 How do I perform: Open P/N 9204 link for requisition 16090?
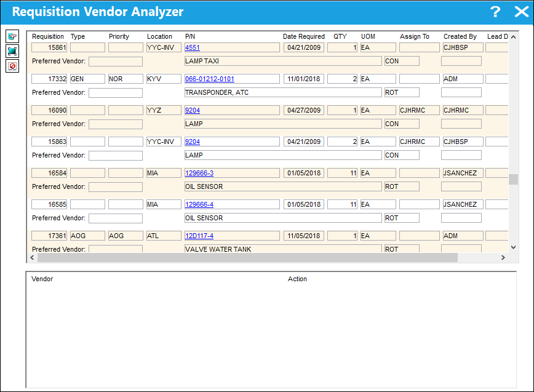(193, 110)
